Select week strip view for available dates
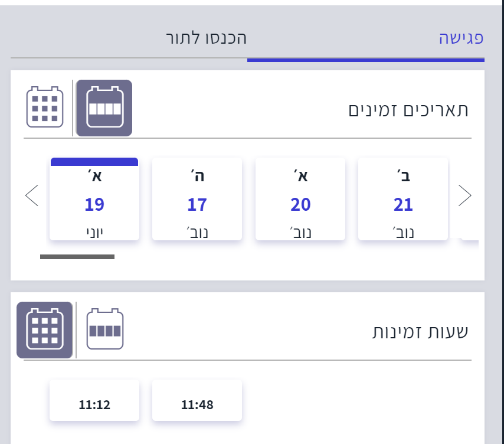 tap(104, 107)
